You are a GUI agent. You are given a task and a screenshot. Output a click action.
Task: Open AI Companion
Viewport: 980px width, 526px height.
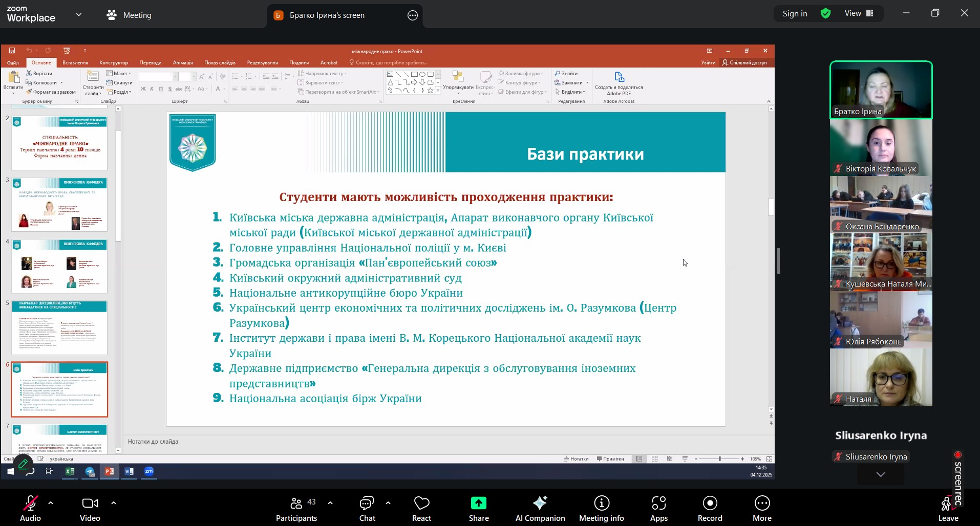click(x=540, y=509)
